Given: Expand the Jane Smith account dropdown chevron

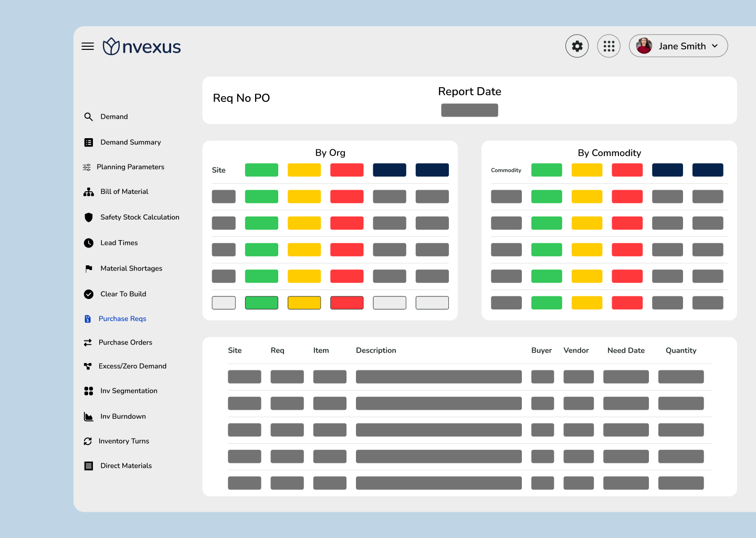Looking at the screenshot, I should [x=715, y=46].
